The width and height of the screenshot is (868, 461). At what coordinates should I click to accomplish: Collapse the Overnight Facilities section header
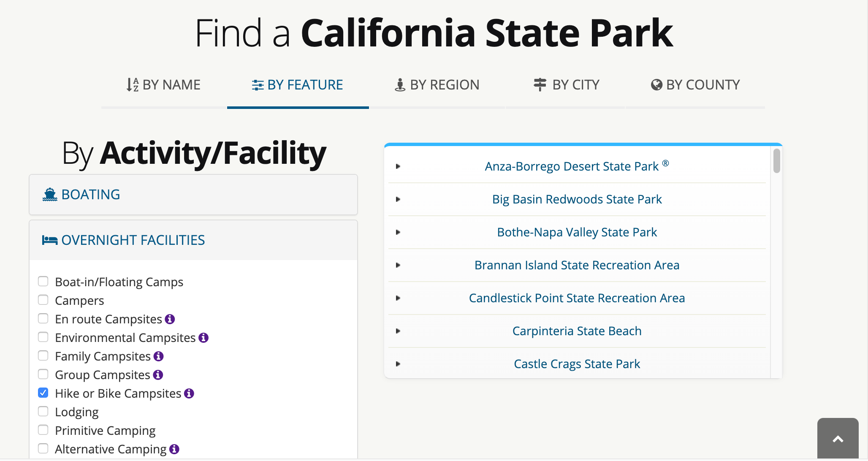tap(133, 240)
